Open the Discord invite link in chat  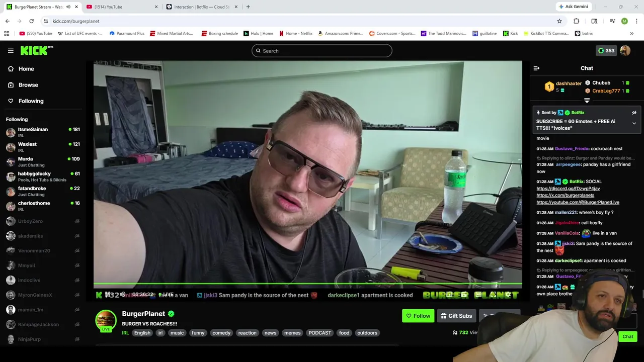(x=568, y=189)
